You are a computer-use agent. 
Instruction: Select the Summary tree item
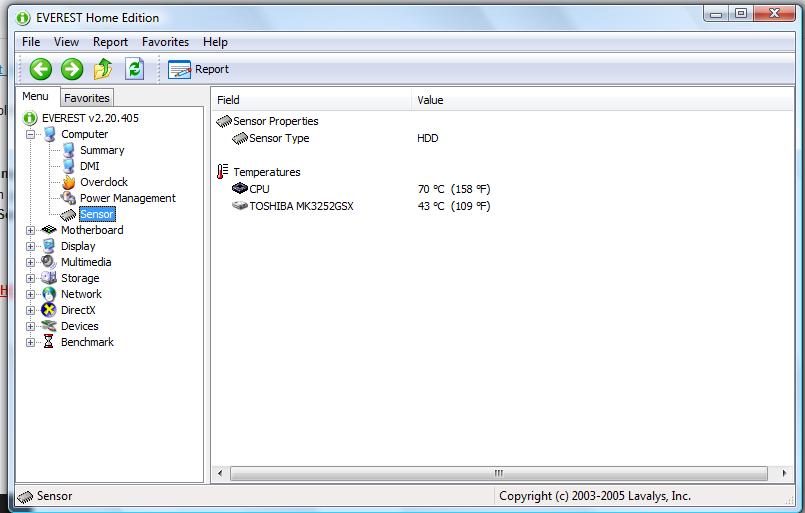click(102, 150)
